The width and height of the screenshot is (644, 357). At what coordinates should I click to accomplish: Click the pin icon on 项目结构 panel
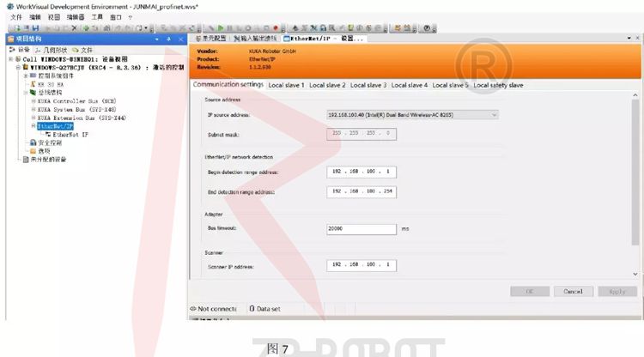click(x=168, y=39)
